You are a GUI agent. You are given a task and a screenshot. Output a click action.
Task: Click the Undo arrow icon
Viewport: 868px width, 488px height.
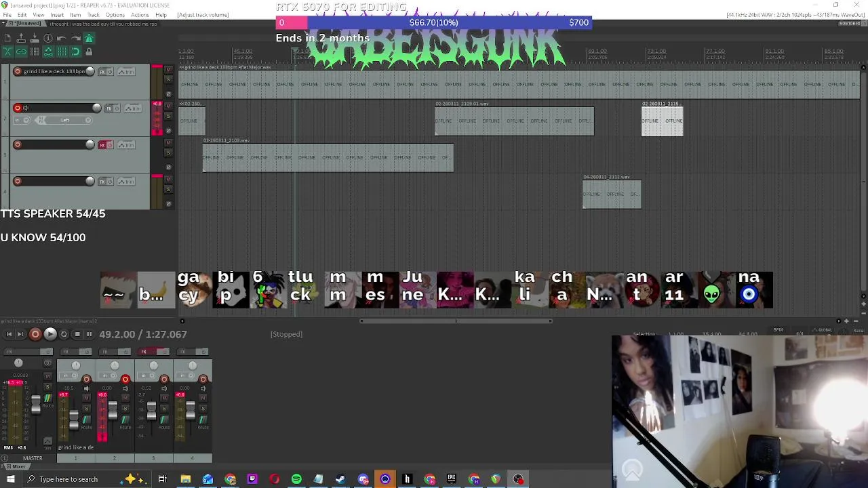[62, 38]
